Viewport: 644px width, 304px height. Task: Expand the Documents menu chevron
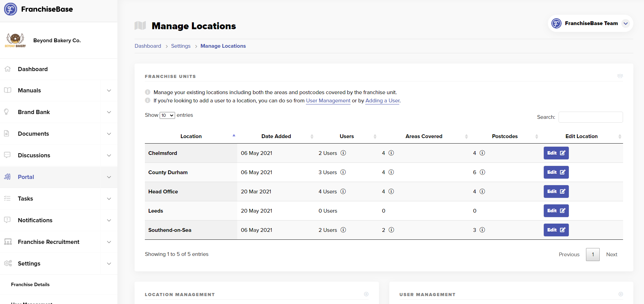pos(109,134)
